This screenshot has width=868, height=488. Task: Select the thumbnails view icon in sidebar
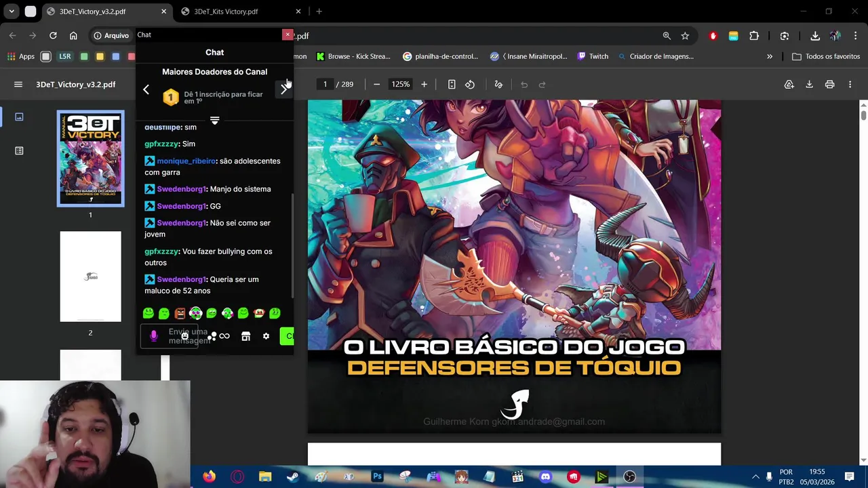[x=19, y=117]
